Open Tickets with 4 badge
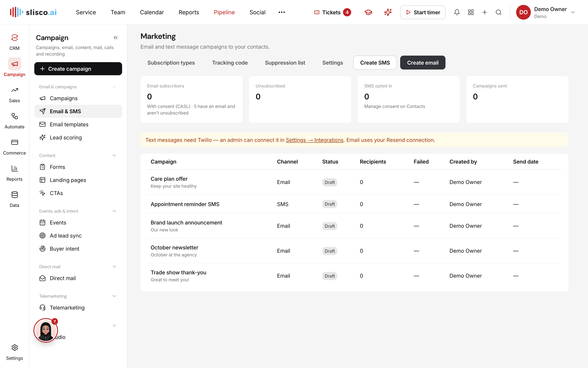This screenshot has width=588, height=368. point(332,12)
